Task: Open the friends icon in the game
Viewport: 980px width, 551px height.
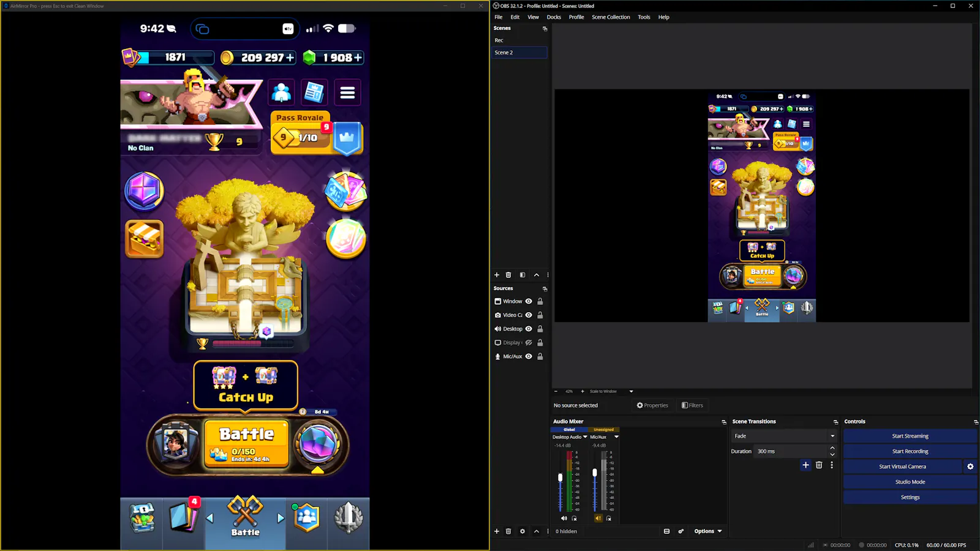Action: pyautogui.click(x=281, y=93)
